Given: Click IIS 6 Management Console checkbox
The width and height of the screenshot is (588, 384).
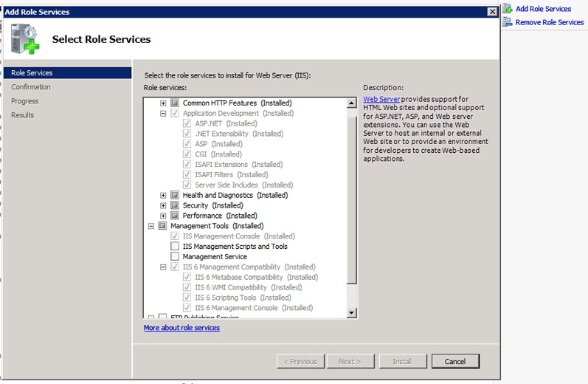Looking at the screenshot, I should click(x=187, y=307).
